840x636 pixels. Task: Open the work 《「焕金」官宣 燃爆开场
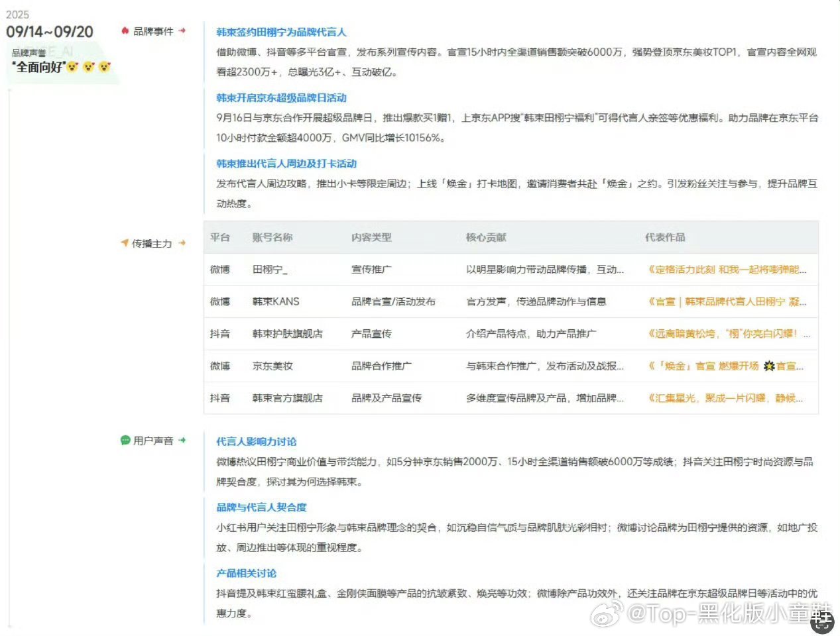[x=725, y=366]
